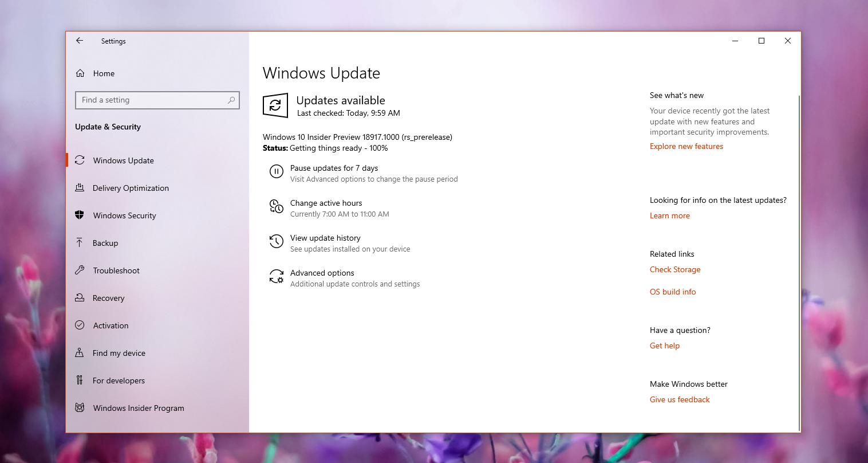Click the search magnifier icon
868x463 pixels.
pyautogui.click(x=231, y=100)
